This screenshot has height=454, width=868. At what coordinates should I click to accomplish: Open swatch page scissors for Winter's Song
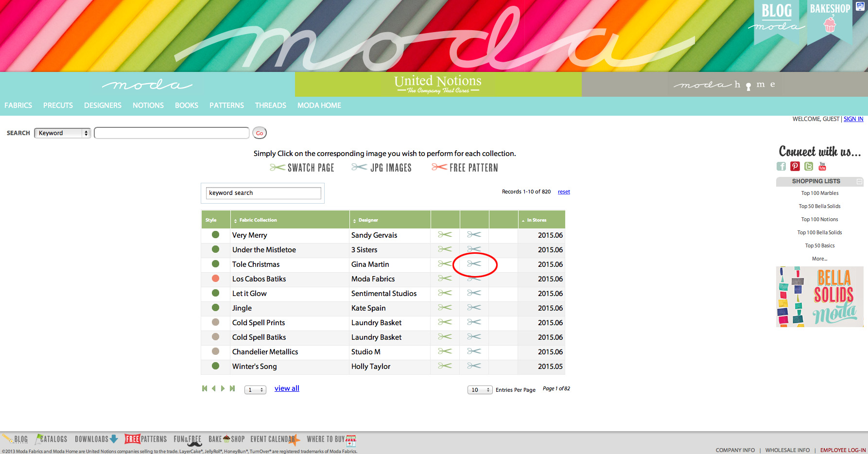[445, 366]
